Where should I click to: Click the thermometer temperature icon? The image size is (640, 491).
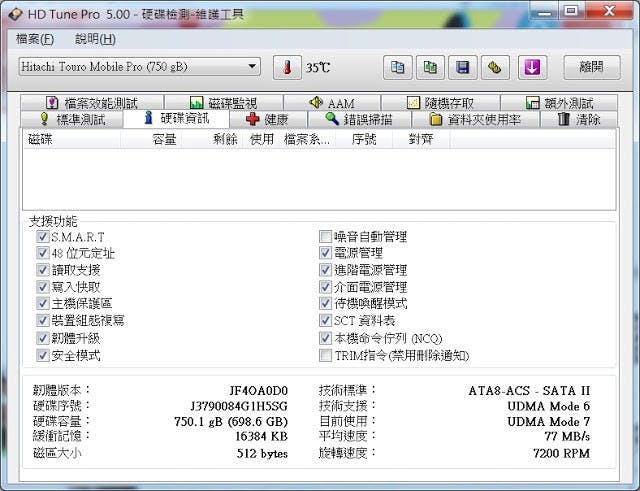coord(287,67)
